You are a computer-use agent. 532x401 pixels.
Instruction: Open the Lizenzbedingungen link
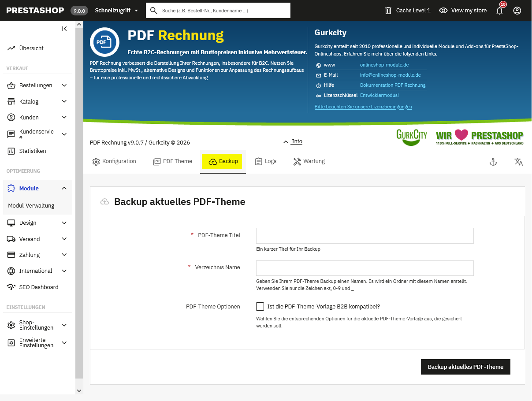(x=363, y=107)
